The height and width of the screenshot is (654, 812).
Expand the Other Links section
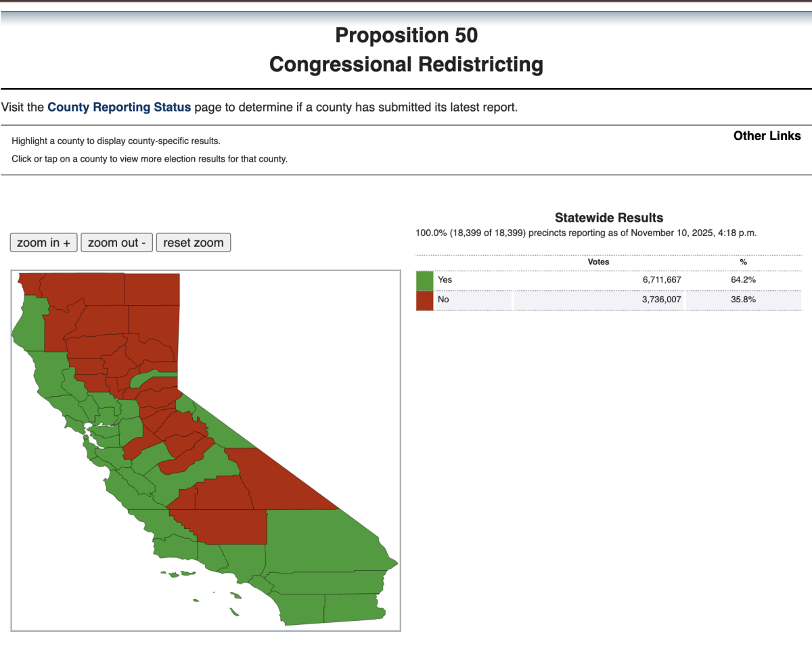[767, 136]
